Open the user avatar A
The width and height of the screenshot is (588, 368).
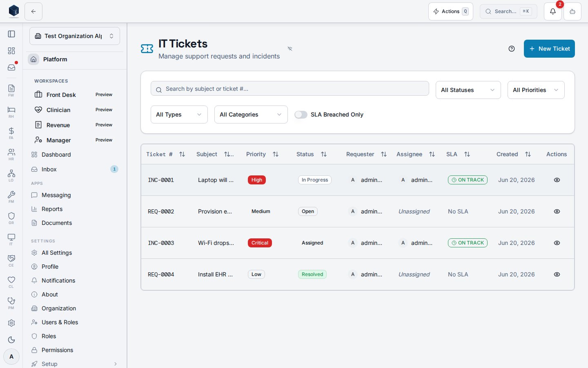tap(11, 357)
